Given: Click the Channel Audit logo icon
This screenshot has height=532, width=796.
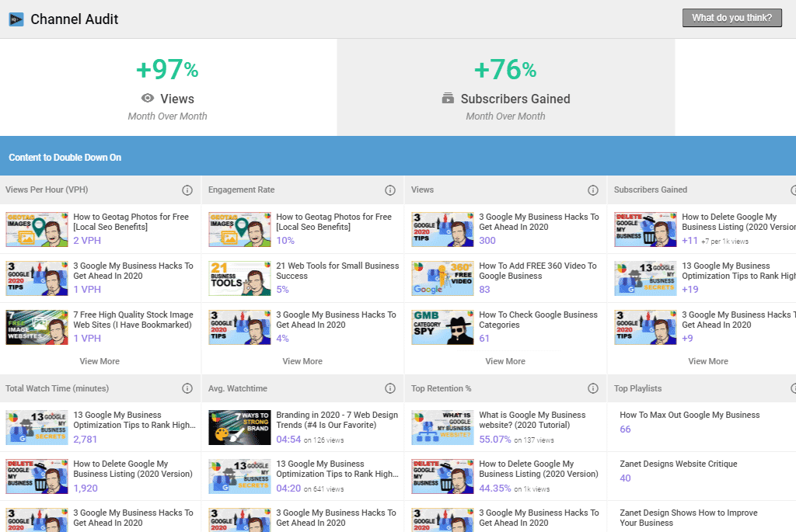Looking at the screenshot, I should pos(16,19).
